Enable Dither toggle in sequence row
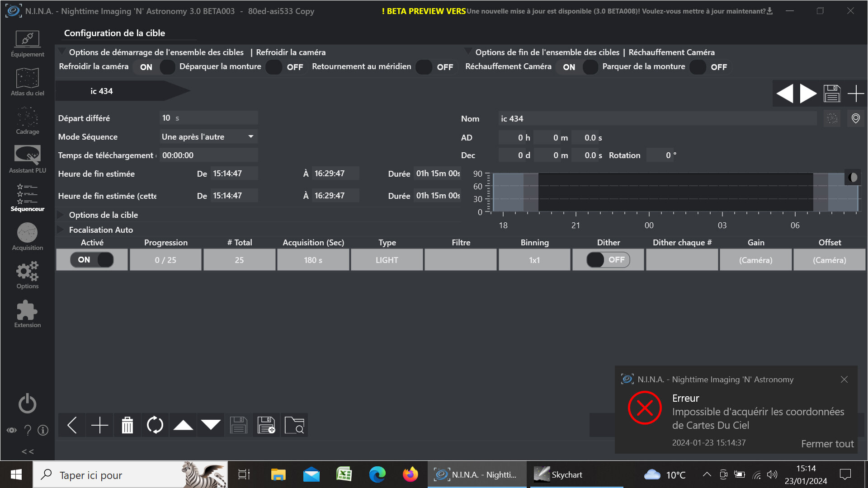The height and width of the screenshot is (488, 868). pos(608,260)
